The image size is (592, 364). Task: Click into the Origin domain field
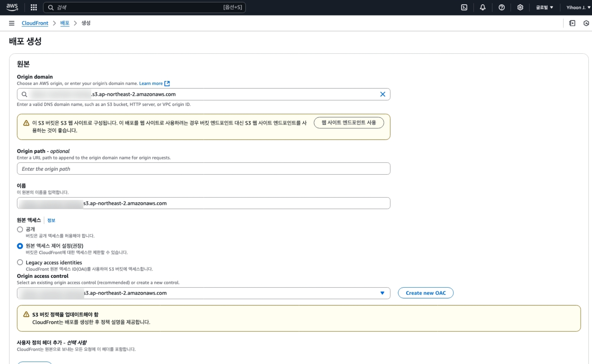[204, 94]
